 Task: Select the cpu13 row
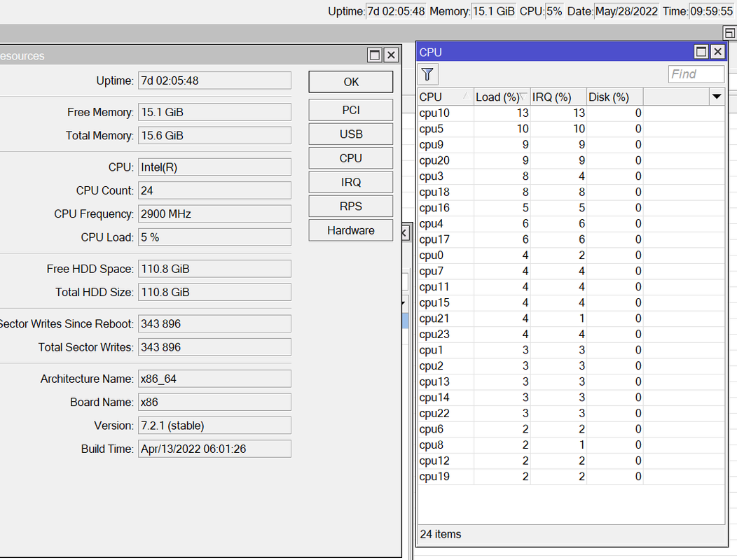[x=570, y=382]
